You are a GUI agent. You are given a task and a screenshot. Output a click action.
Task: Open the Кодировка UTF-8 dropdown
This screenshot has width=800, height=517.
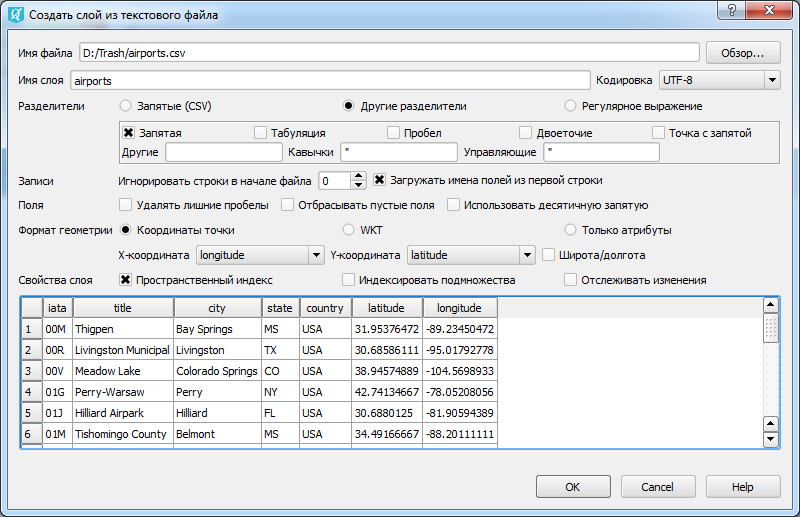[x=720, y=80]
